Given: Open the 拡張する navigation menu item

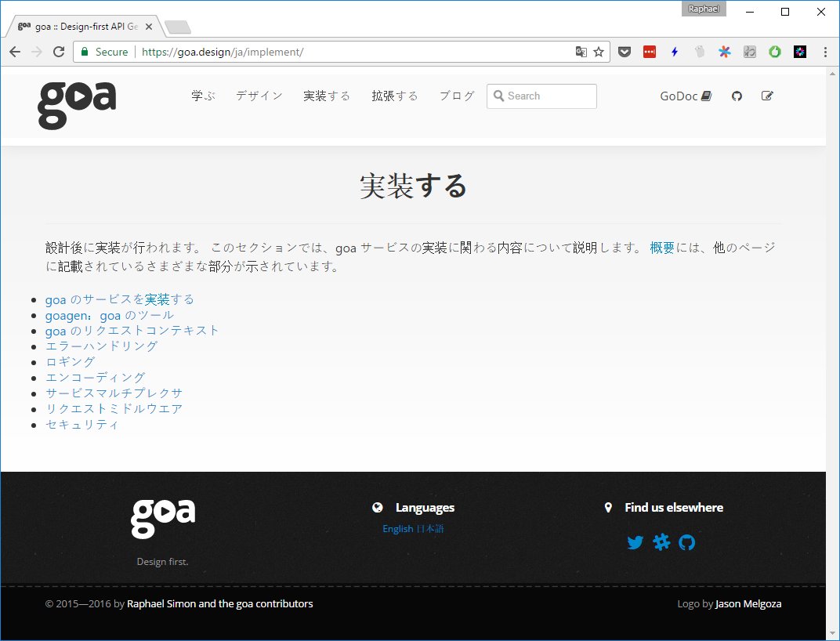Looking at the screenshot, I should coord(395,96).
